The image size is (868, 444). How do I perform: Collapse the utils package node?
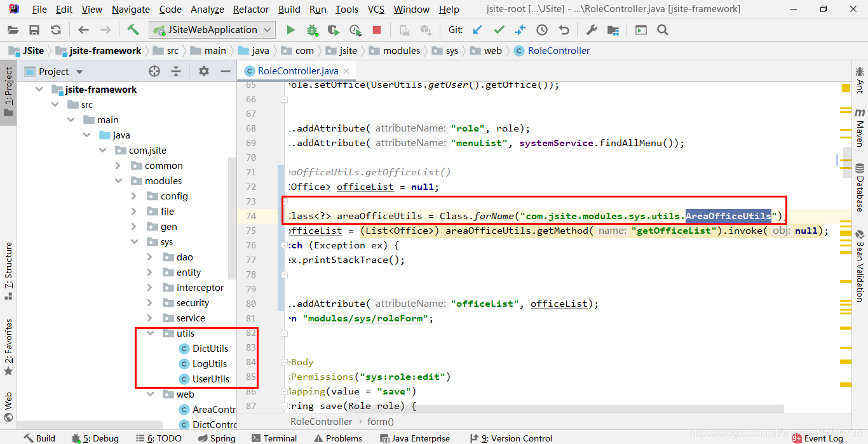click(x=150, y=333)
